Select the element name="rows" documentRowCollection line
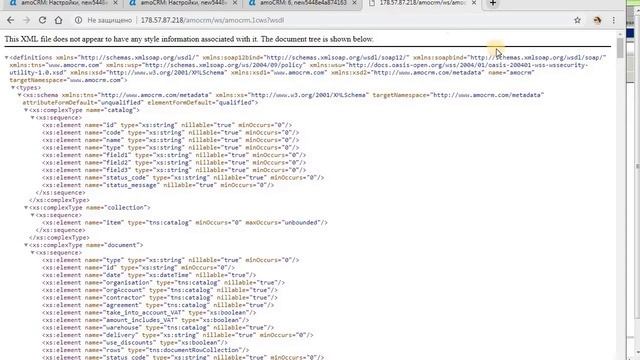 click(145, 350)
